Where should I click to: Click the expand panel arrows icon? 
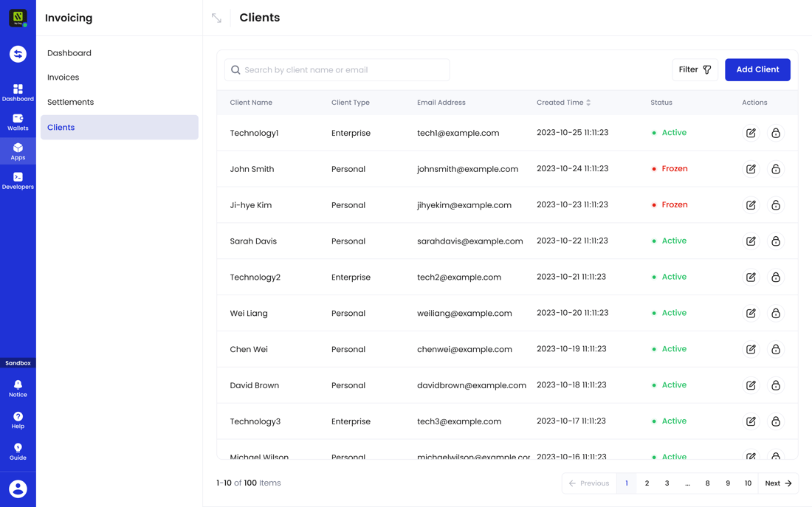pyautogui.click(x=216, y=18)
